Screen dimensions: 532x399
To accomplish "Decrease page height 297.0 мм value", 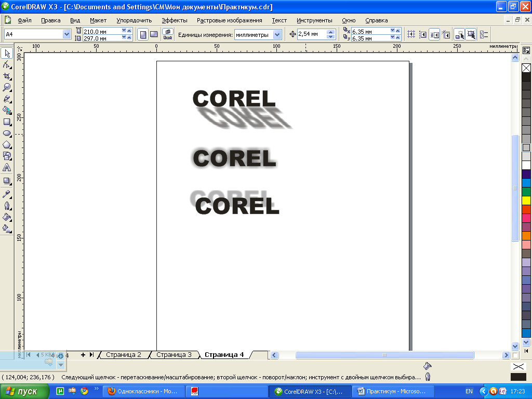I will [x=124, y=37].
